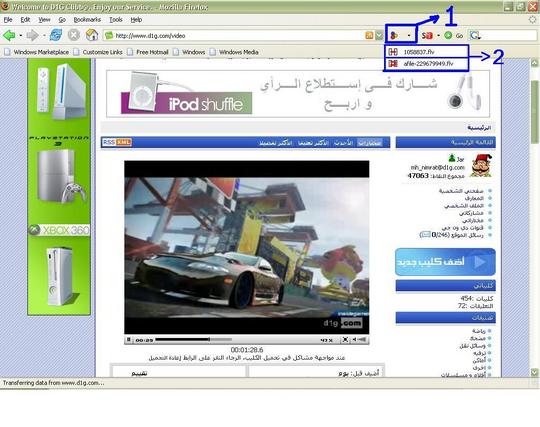Screen dimensions: 540x427
Task: Pause the video with the pause control
Action: click(128, 340)
